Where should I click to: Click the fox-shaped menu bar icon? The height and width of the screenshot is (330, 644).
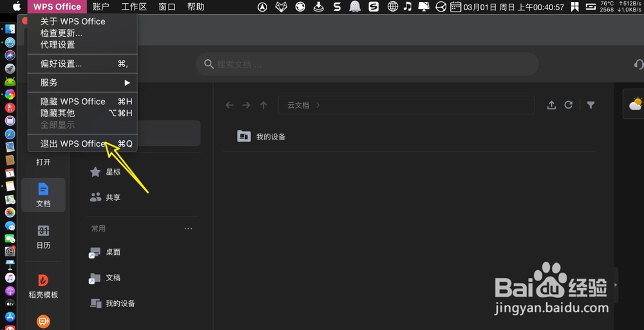(x=281, y=6)
